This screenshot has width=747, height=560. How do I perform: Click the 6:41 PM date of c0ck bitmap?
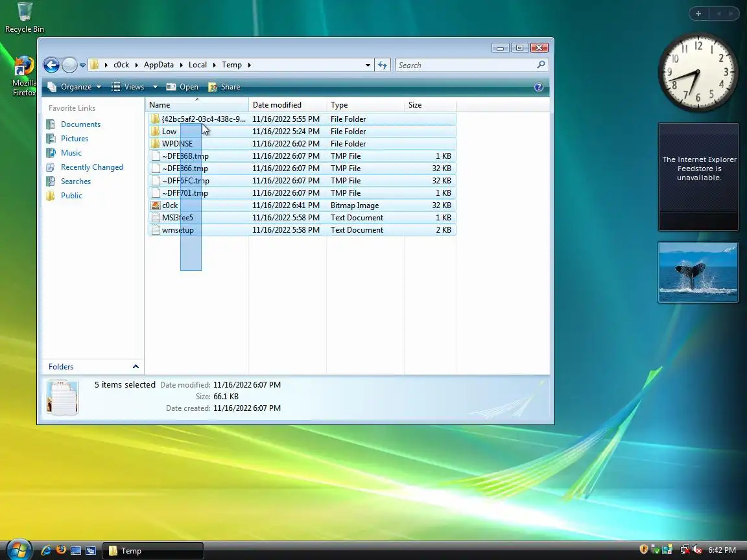[x=286, y=205]
